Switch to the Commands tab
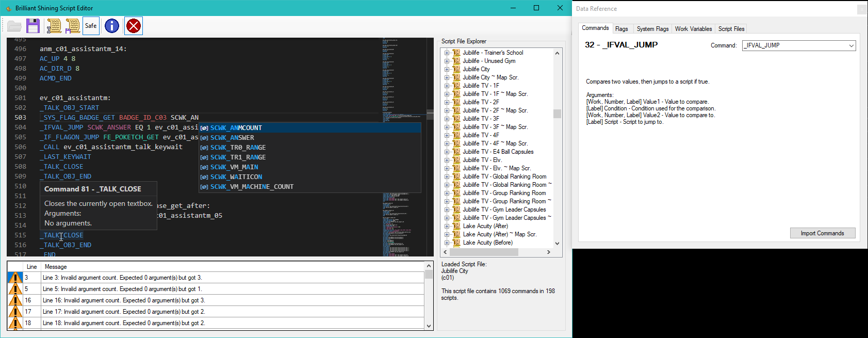Image resolution: width=868 pixels, height=338 pixels. tap(595, 28)
